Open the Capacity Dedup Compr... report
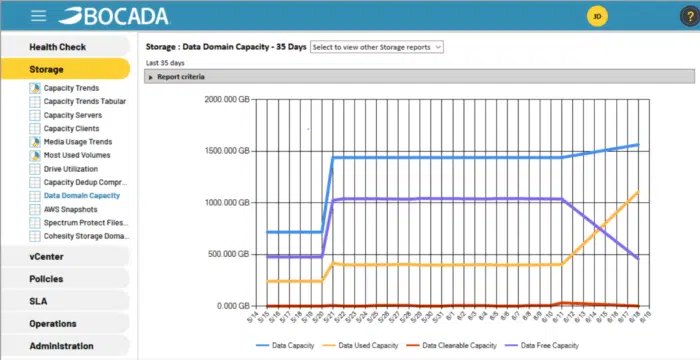The image size is (700, 360). (x=85, y=182)
